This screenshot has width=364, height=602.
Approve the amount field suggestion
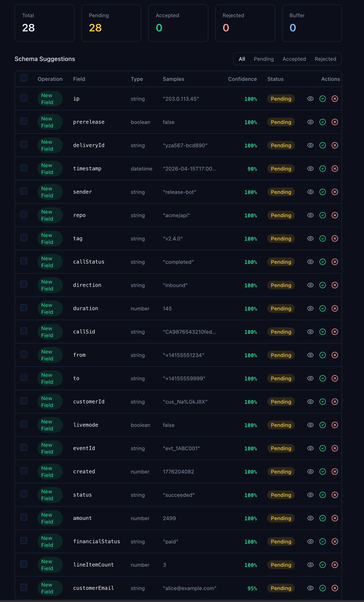(x=322, y=518)
